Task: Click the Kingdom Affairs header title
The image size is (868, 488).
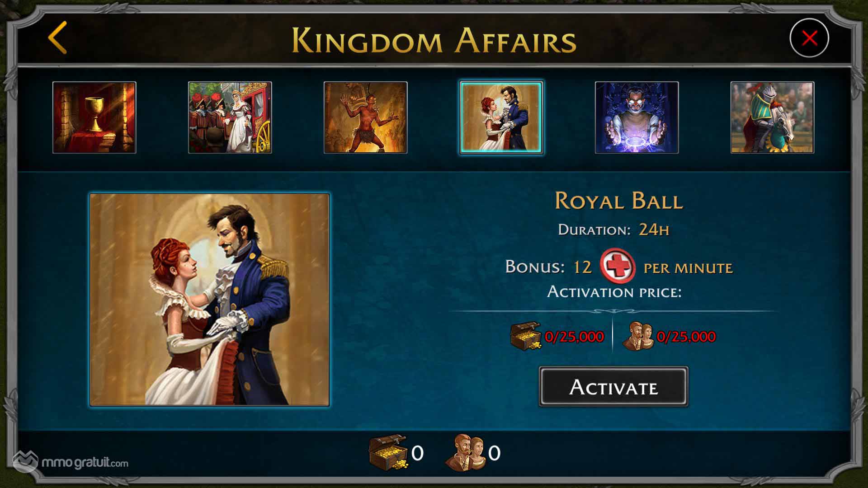Action: (x=434, y=40)
